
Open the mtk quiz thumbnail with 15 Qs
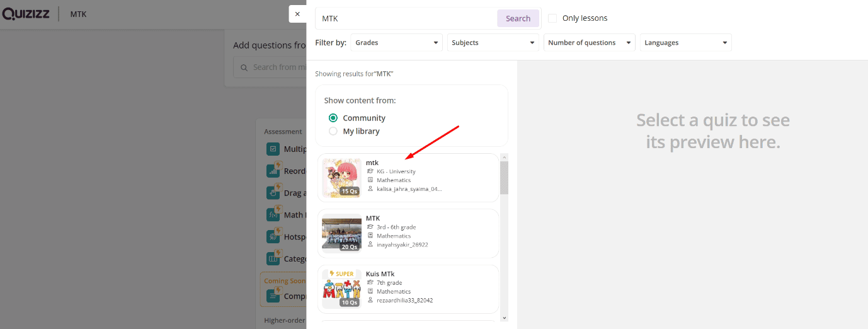341,178
